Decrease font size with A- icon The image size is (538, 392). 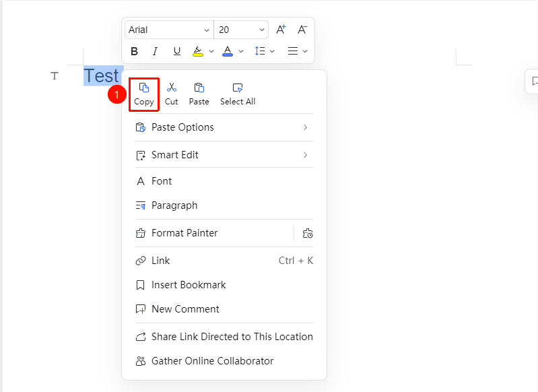[x=302, y=30]
